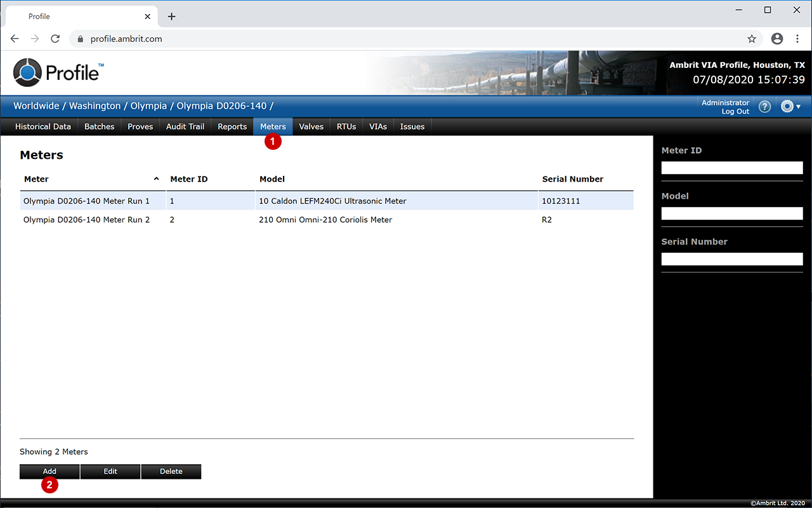Reload the page in browser
This screenshot has width=812, height=508.
pyautogui.click(x=55, y=39)
